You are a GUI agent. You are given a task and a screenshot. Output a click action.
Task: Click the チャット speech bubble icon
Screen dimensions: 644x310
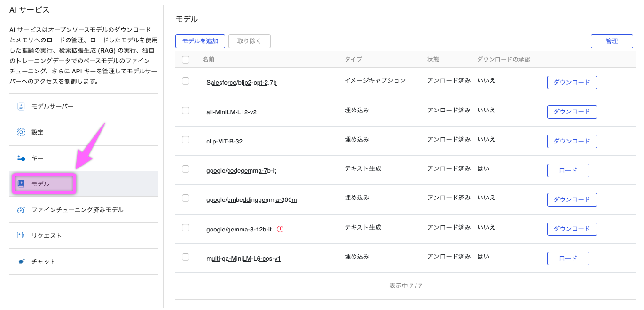pos(21,262)
